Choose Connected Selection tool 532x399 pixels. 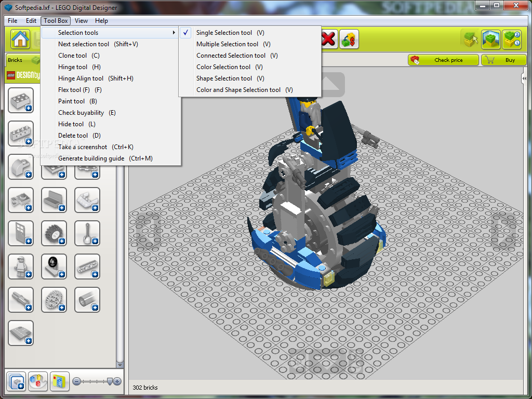250,55
